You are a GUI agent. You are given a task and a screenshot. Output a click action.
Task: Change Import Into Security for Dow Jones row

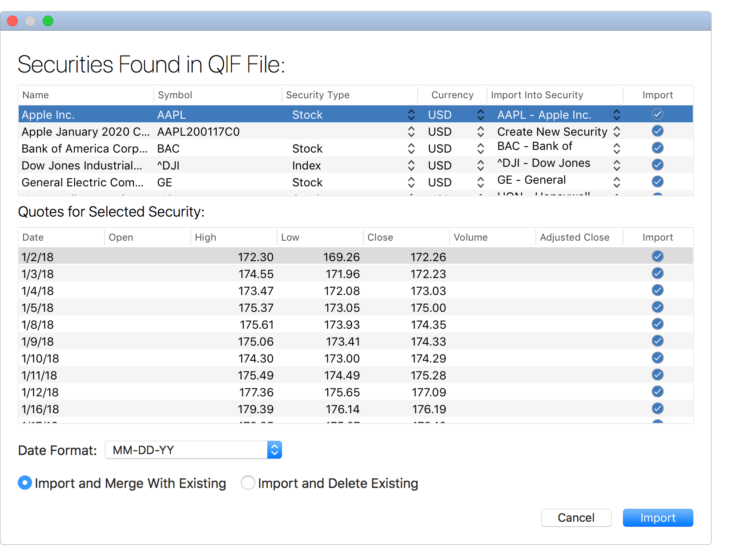[x=617, y=165]
